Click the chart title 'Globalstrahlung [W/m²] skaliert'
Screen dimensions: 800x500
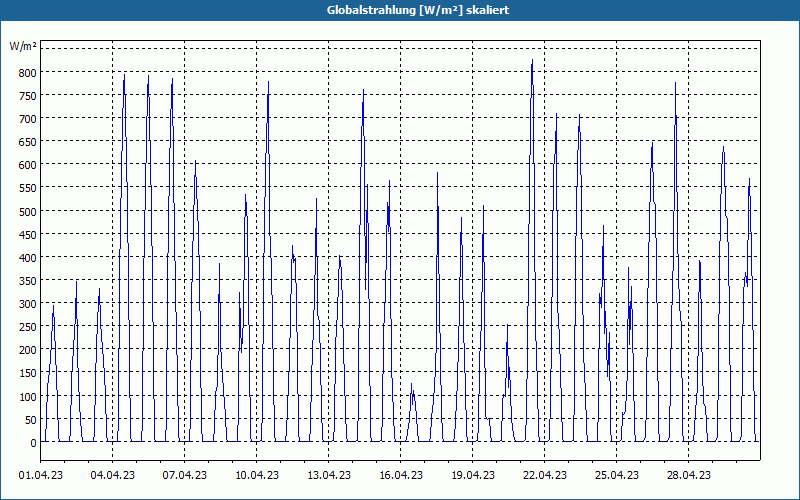[x=417, y=10]
